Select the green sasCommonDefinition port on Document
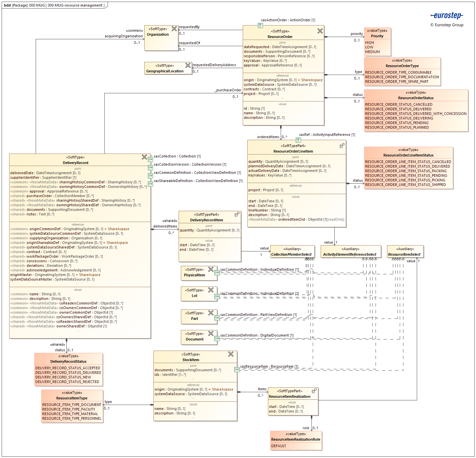 point(216,338)
